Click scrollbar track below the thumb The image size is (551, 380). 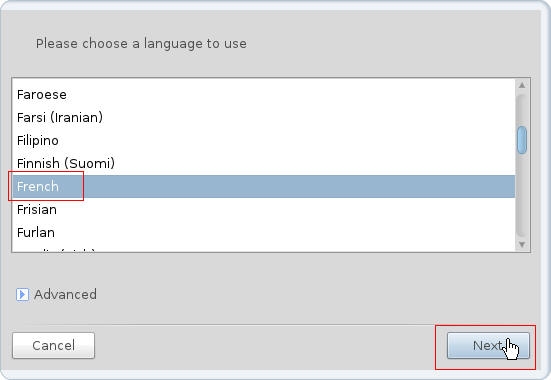[522, 195]
